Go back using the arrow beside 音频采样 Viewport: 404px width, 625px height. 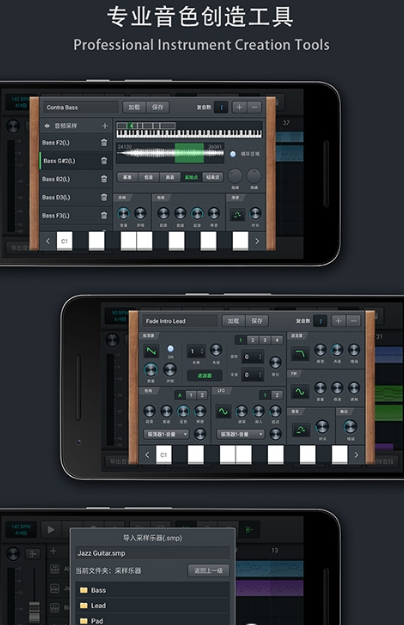point(47,126)
